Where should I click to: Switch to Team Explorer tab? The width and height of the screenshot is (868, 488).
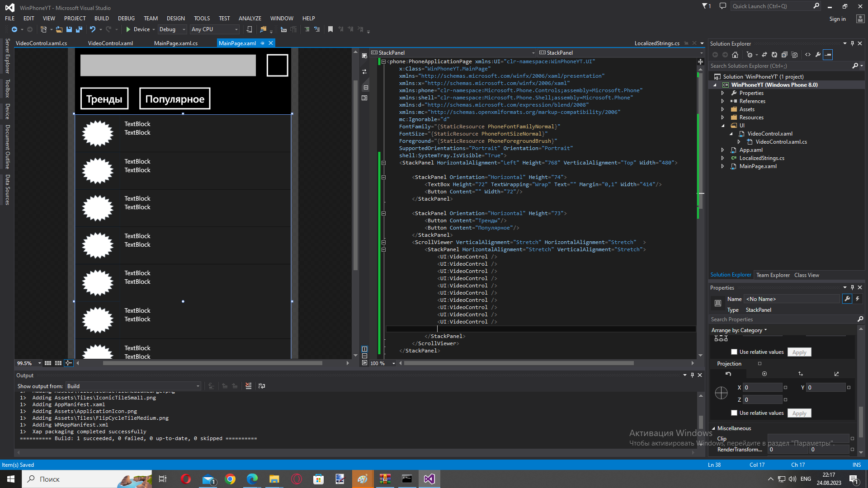coord(773,275)
